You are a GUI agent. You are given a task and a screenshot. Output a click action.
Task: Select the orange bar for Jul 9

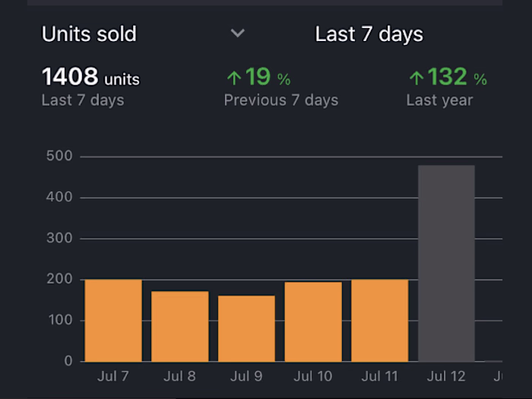246,328
